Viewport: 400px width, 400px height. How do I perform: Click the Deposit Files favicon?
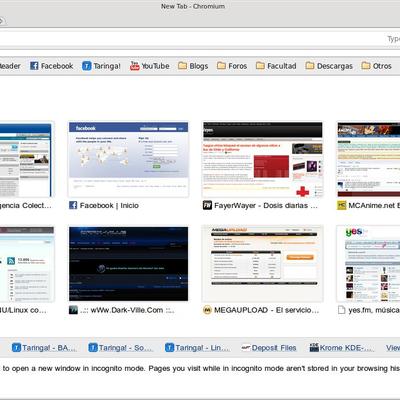tap(246, 348)
